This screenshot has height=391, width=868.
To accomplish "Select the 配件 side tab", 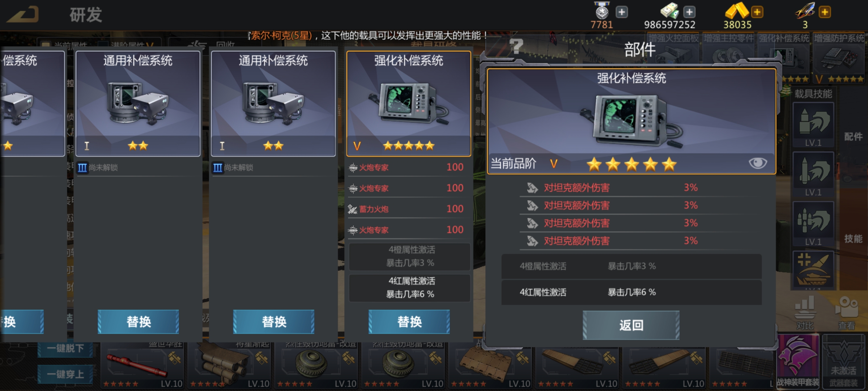I will [853, 136].
